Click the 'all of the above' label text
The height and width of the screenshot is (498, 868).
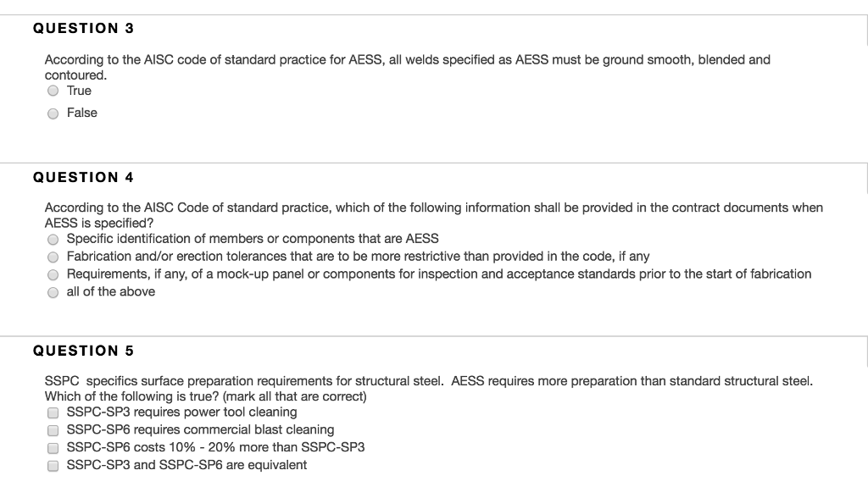109,291
